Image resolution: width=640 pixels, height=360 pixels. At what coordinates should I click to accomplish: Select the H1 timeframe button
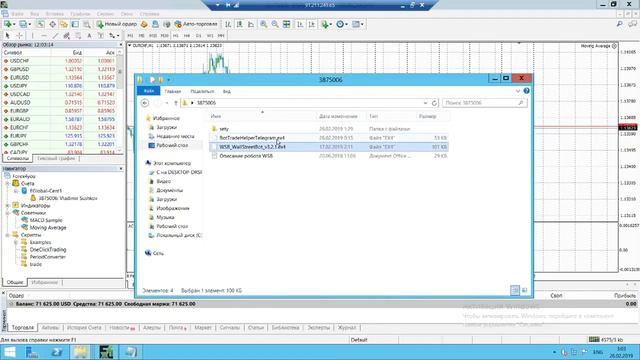tap(176, 36)
